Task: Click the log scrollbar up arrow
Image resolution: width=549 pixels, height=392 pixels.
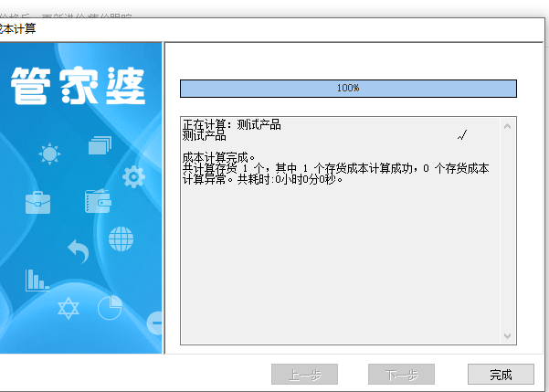Action: tap(507, 126)
